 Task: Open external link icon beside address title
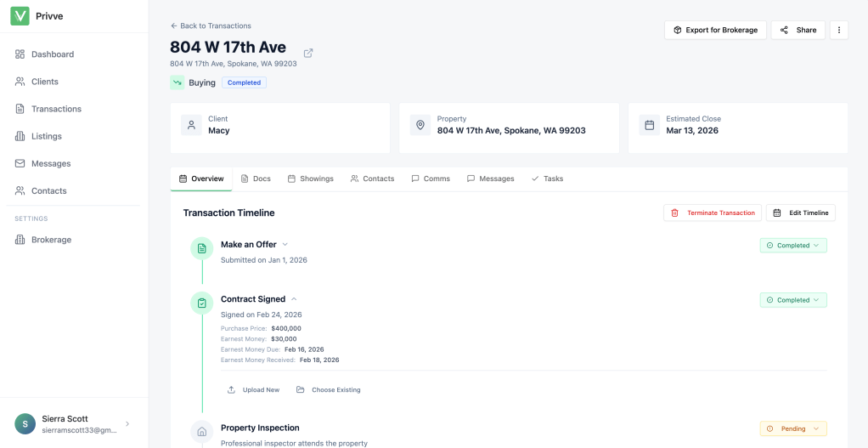308,53
